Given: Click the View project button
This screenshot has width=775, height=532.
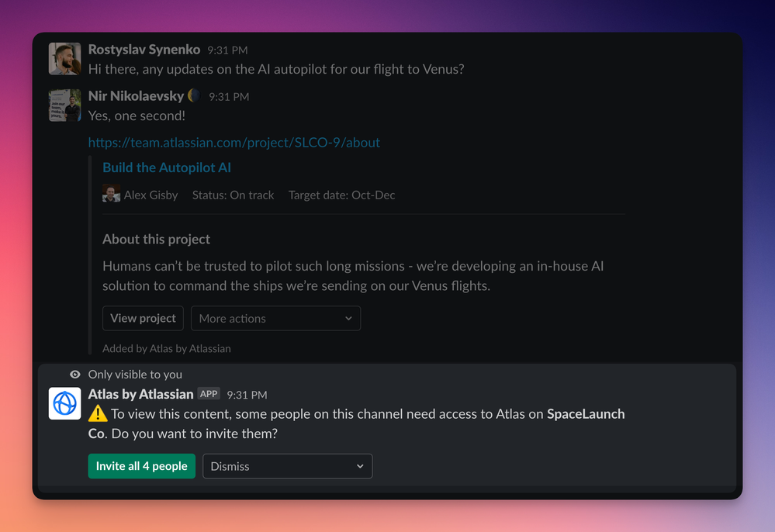Looking at the screenshot, I should pyautogui.click(x=143, y=318).
